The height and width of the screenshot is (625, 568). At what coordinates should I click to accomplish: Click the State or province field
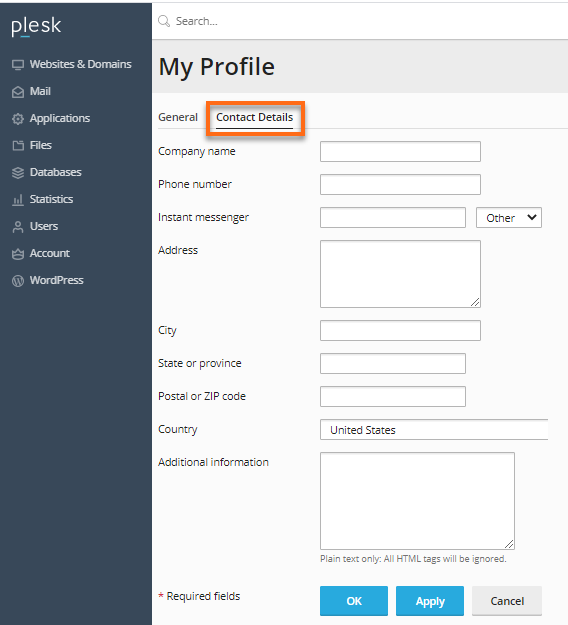[393, 364]
